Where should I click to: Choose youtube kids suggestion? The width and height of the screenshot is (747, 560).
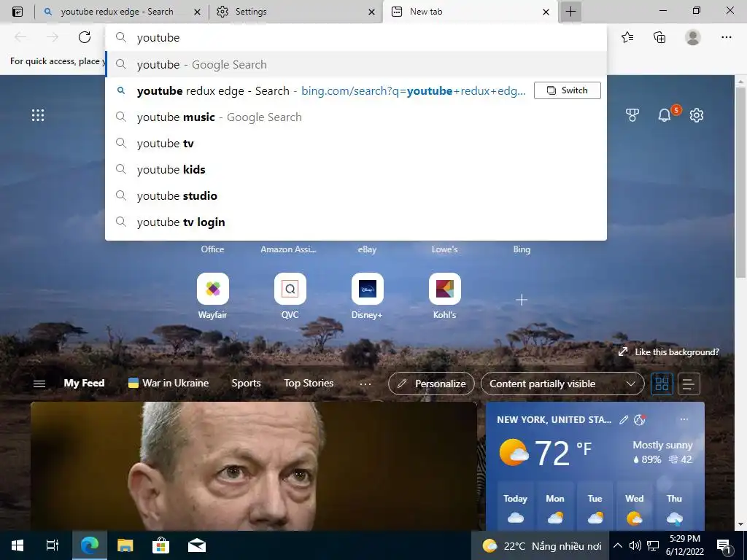tap(356, 169)
